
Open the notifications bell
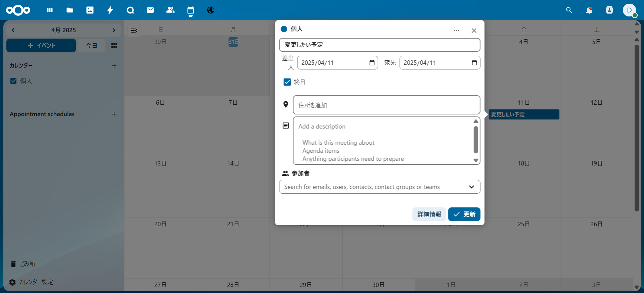(589, 10)
